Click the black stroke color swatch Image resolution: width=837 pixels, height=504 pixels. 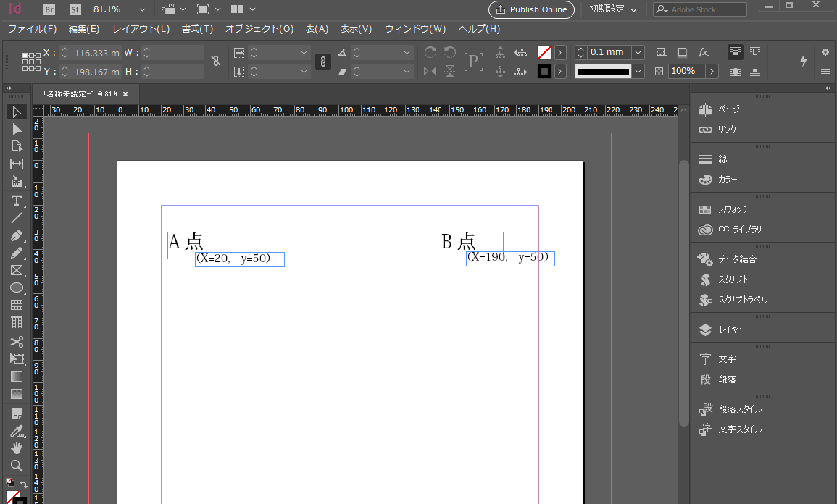[x=544, y=71]
